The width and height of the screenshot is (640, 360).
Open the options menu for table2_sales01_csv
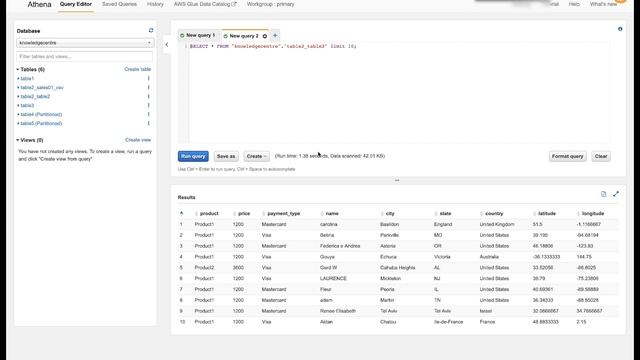click(149, 87)
